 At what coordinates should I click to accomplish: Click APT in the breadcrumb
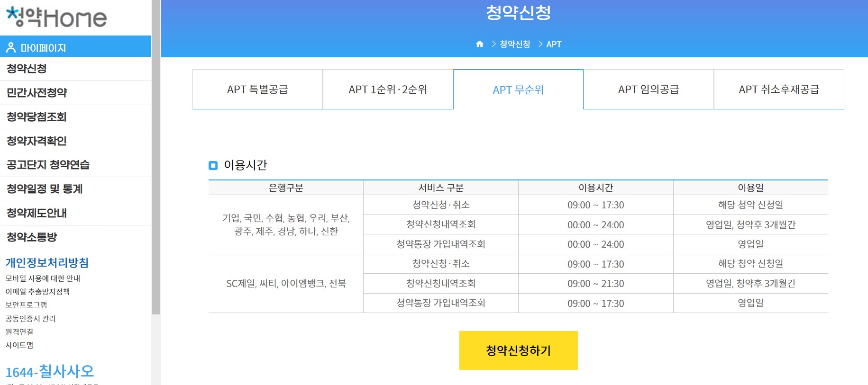point(554,45)
